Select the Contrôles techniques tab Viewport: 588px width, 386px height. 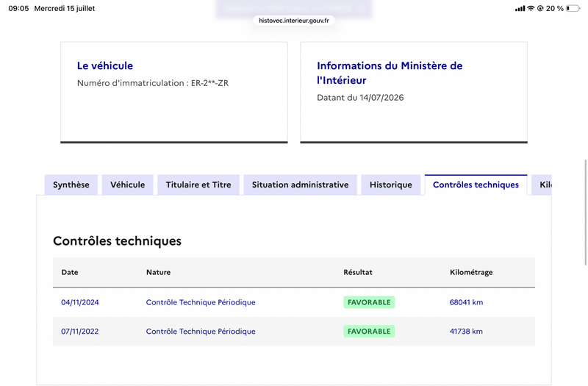(476, 185)
